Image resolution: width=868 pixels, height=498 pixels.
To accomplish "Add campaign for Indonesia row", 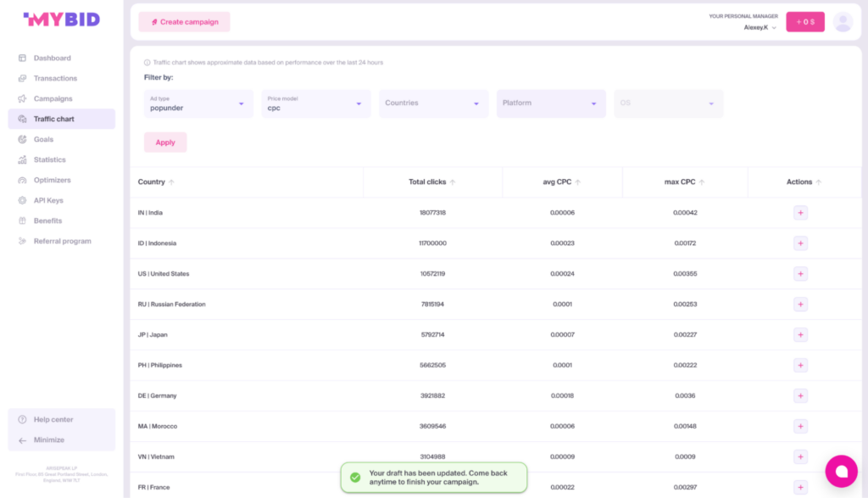I will click(800, 243).
